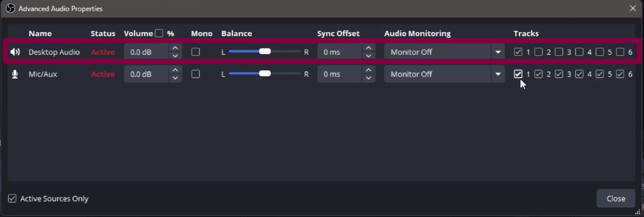
Task: Increase Desktop Audio sync offset up arrow
Action: (369, 48)
